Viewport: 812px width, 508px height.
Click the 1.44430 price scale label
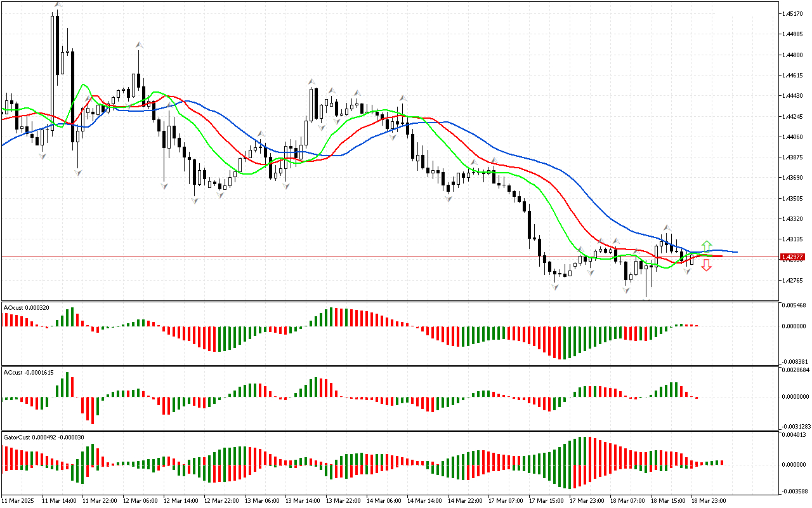coord(793,96)
